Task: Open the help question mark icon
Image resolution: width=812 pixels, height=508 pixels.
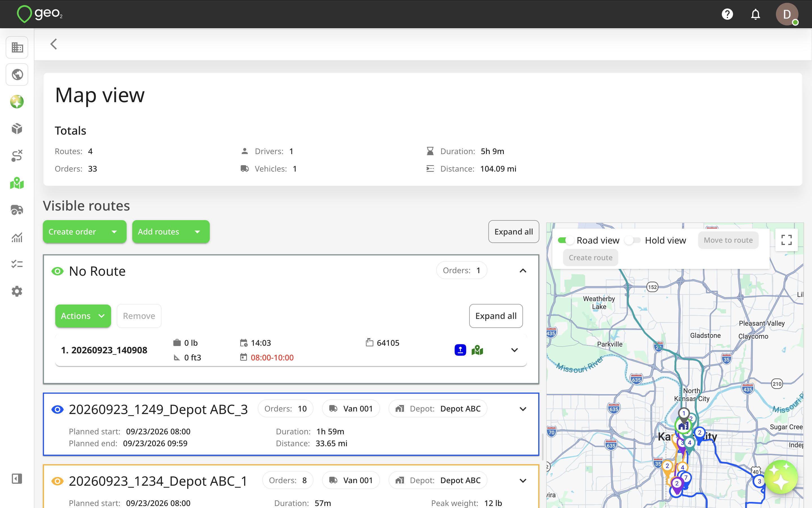Action: 727,14
